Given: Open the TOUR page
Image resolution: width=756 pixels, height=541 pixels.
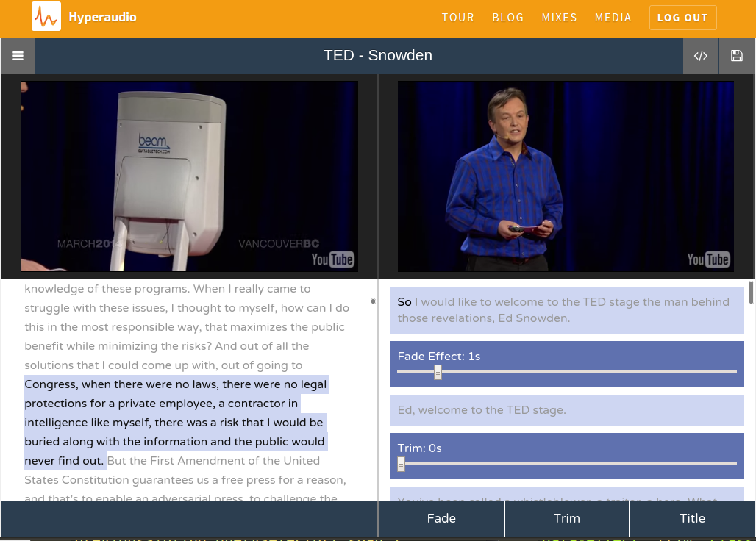Looking at the screenshot, I should [458, 18].
